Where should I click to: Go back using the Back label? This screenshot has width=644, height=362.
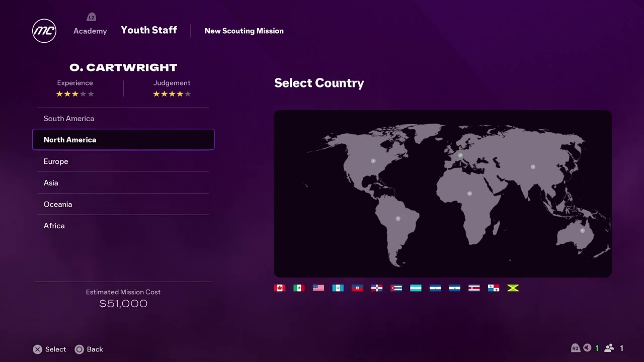tap(95, 349)
